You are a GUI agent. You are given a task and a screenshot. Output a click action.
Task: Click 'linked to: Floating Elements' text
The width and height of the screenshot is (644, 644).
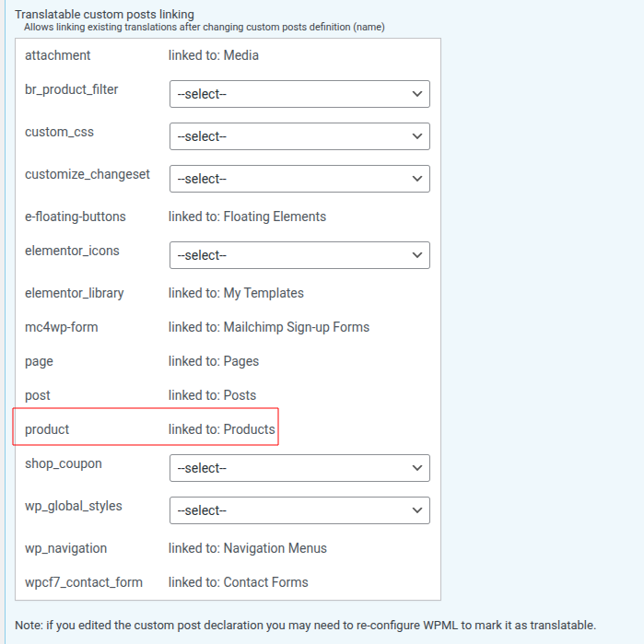(247, 217)
